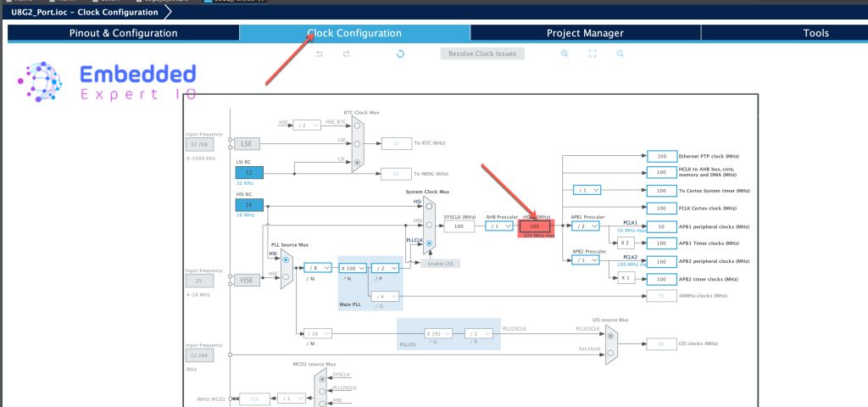This screenshot has width=868, height=407.
Task: Select HSE radio in System Clock Mux
Action: tap(429, 225)
